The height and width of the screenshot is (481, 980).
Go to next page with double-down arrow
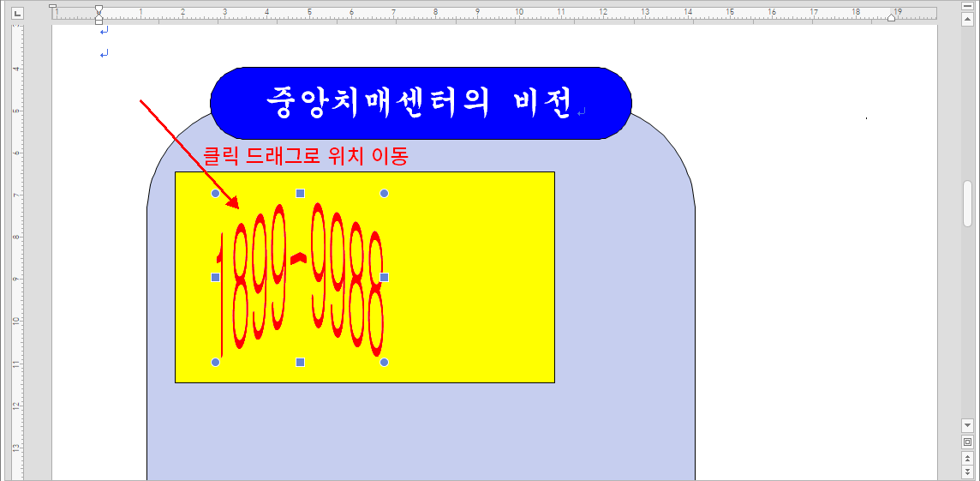pos(967,471)
